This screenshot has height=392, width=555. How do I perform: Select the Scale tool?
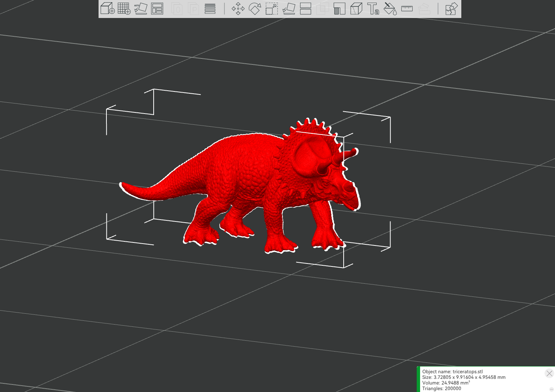(x=272, y=9)
